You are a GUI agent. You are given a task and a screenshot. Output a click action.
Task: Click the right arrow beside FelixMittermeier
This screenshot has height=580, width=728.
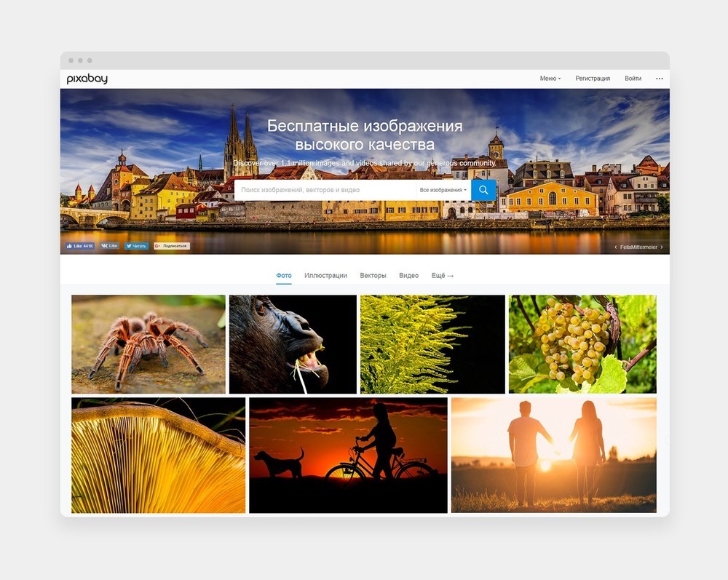(x=662, y=247)
